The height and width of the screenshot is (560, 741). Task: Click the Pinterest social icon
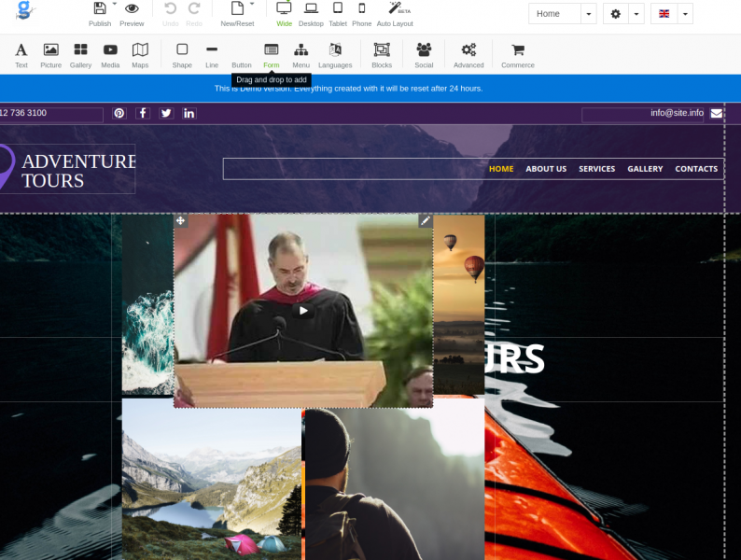tap(119, 114)
